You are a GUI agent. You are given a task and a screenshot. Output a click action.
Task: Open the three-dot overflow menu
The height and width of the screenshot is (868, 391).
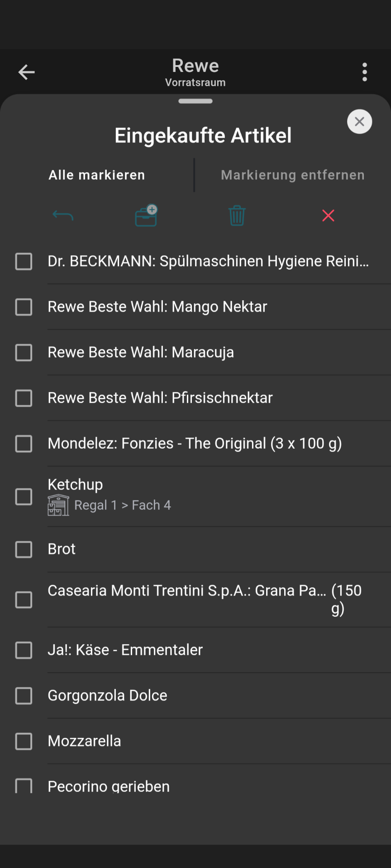(x=365, y=72)
